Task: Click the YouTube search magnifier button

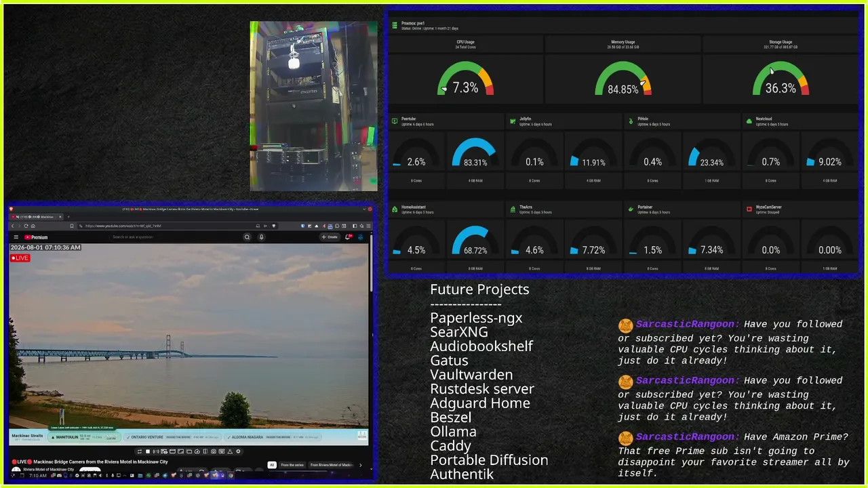Action: 247,237
